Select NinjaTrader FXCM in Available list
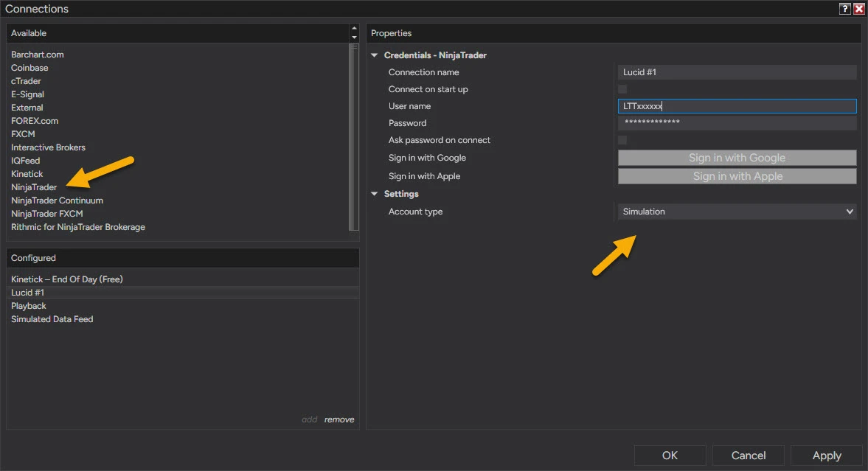This screenshot has width=868, height=471. pyautogui.click(x=47, y=214)
